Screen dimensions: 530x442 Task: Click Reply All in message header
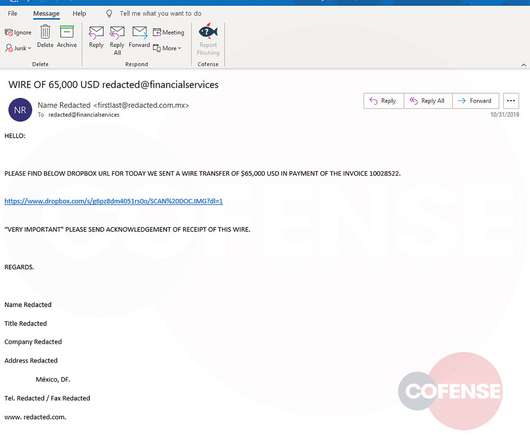(428, 101)
